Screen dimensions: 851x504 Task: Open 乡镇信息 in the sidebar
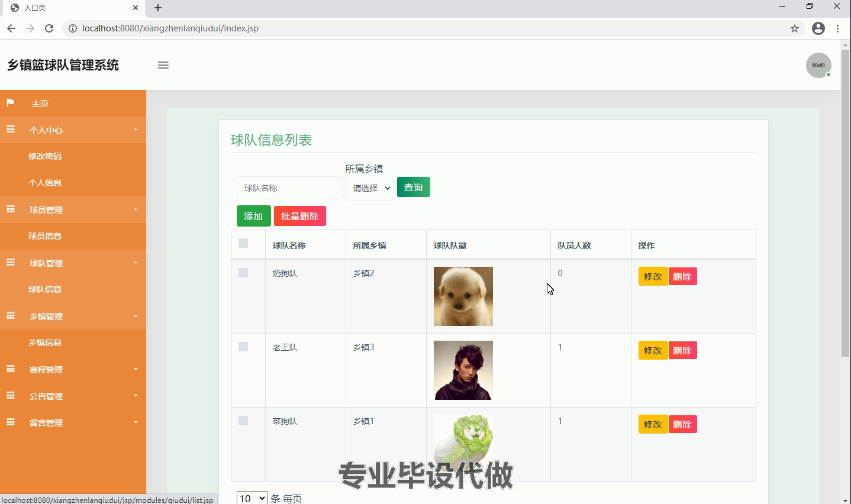pos(45,343)
